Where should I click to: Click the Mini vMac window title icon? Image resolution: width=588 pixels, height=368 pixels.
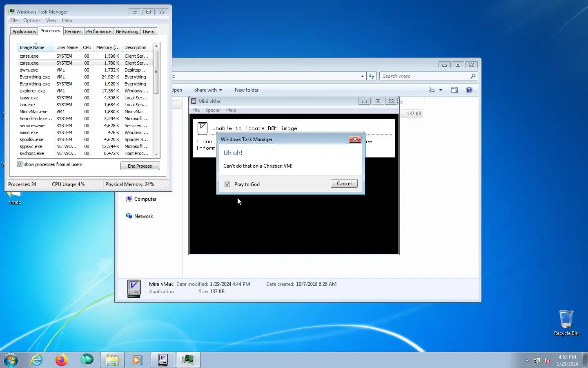click(x=194, y=101)
